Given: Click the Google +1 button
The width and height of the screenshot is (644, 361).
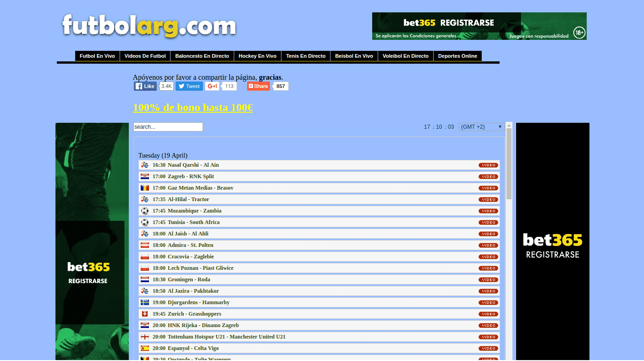Looking at the screenshot, I should click(x=212, y=86).
